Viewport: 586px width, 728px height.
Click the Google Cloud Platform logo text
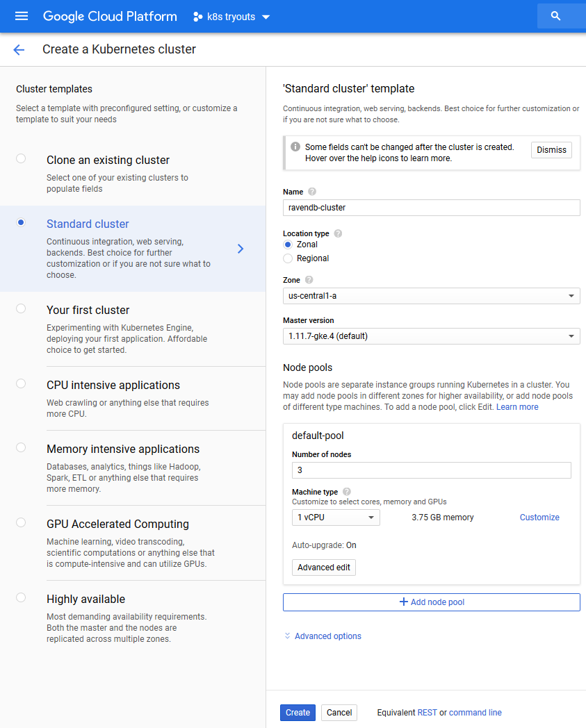tap(110, 17)
